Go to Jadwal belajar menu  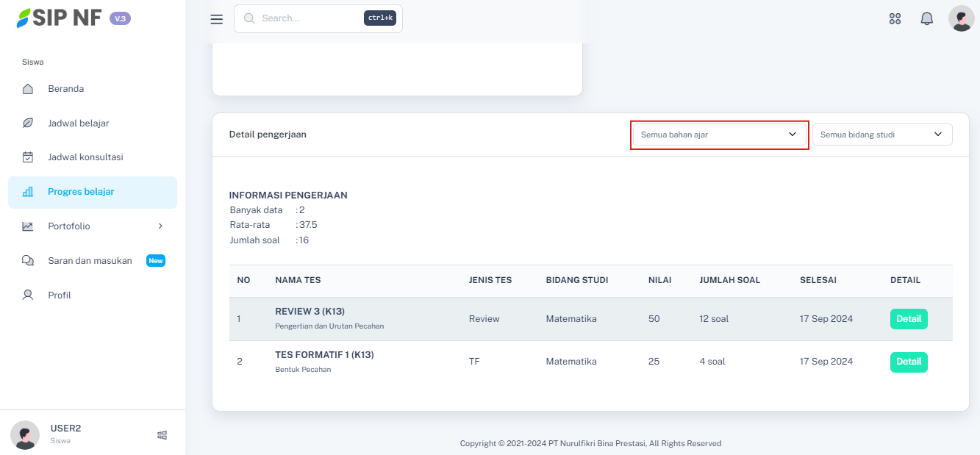tap(79, 123)
